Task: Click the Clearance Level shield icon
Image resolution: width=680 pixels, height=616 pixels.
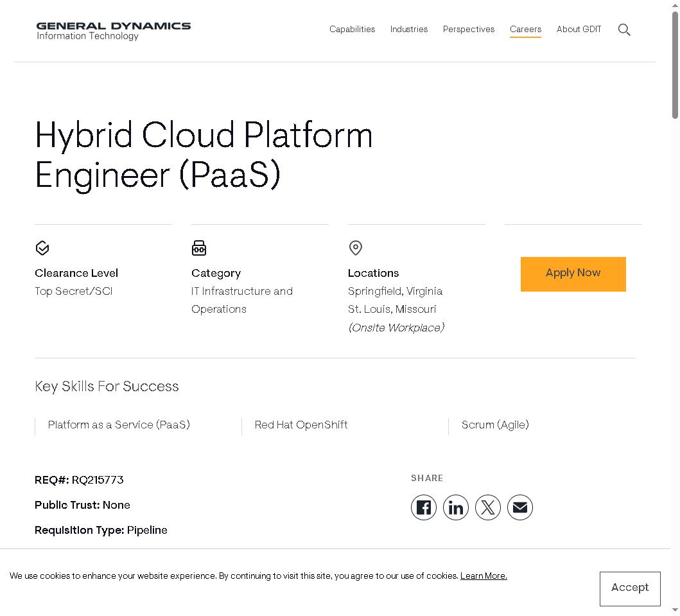Action: pos(42,248)
